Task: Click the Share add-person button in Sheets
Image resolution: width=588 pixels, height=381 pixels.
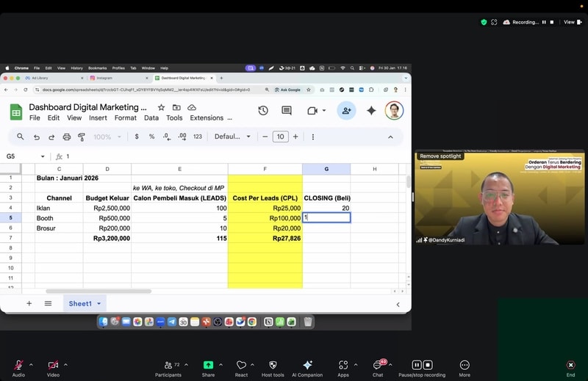Action: point(346,111)
